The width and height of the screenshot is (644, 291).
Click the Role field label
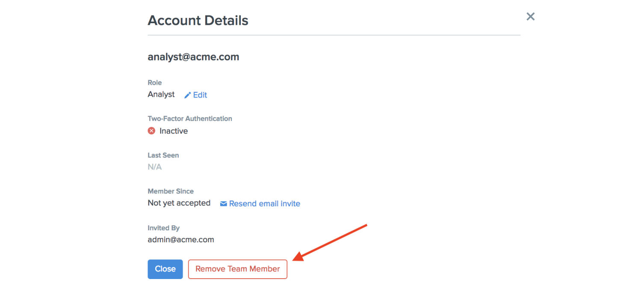[x=155, y=83]
